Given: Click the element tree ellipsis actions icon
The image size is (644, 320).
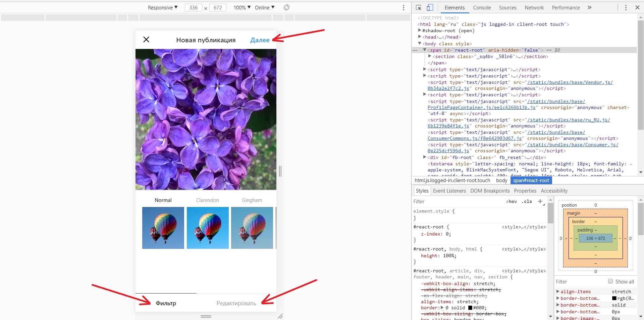Looking at the screenshot, I should point(415,50).
